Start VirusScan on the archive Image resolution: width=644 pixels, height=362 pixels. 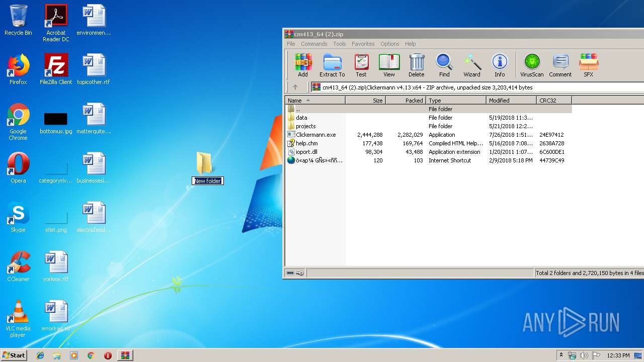532,65
